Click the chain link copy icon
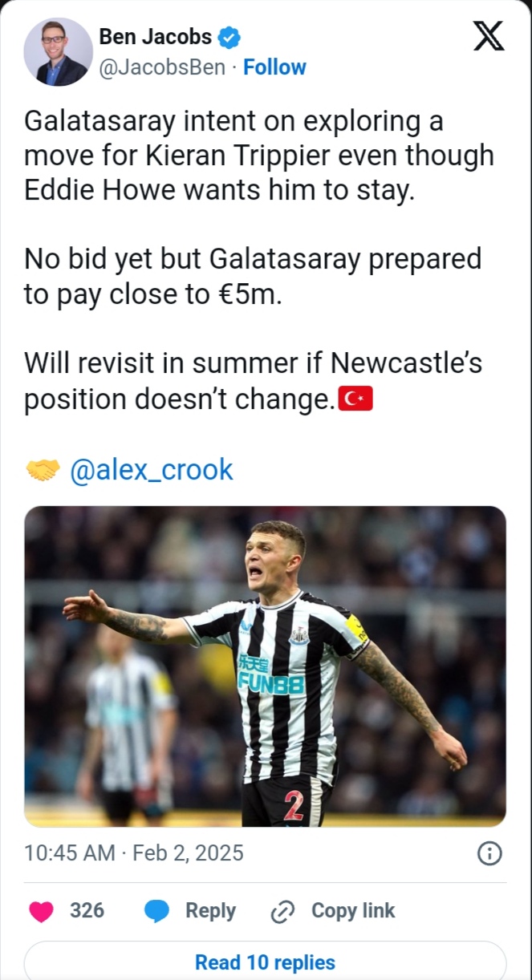This screenshot has height=980, width=532. [283, 911]
